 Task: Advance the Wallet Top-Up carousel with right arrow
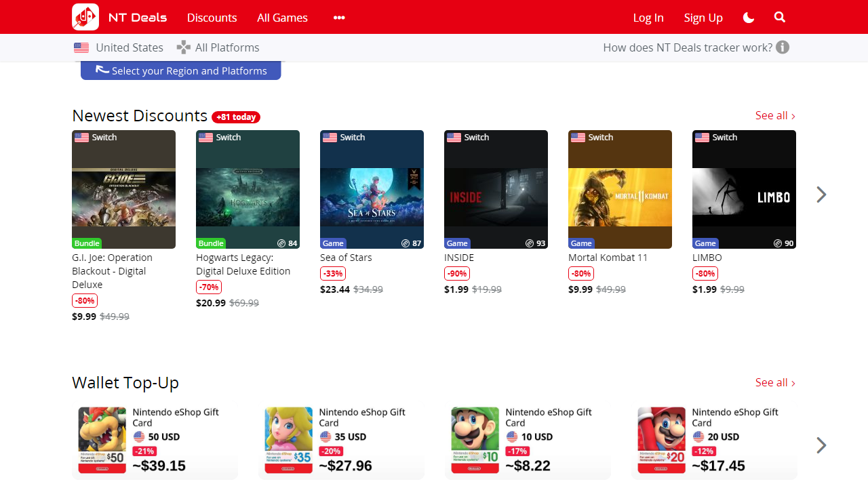pyautogui.click(x=821, y=445)
